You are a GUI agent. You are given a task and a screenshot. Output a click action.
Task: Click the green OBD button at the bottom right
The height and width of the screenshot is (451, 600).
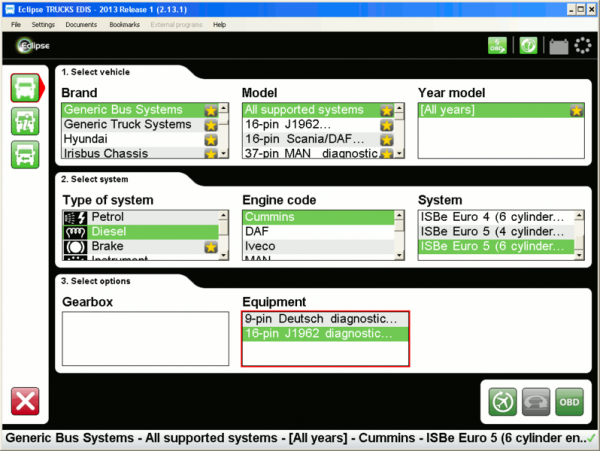pos(569,402)
